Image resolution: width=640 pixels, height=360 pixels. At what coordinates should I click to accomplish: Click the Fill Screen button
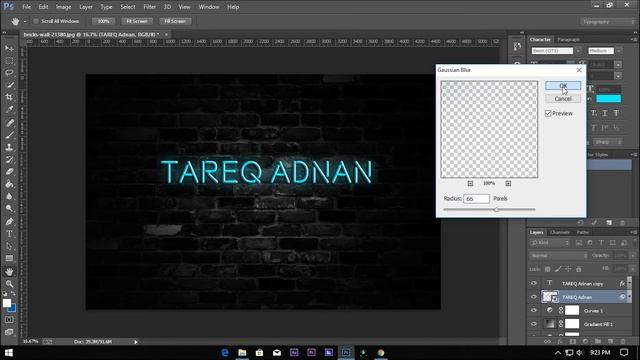click(x=175, y=21)
